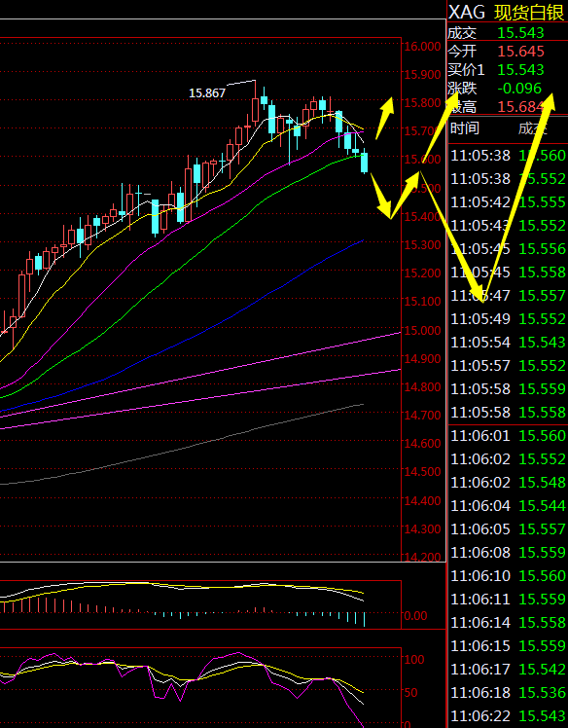The width and height of the screenshot is (568, 728).
Task: Select the 11:05:54 tick row
Action: [x=508, y=343]
